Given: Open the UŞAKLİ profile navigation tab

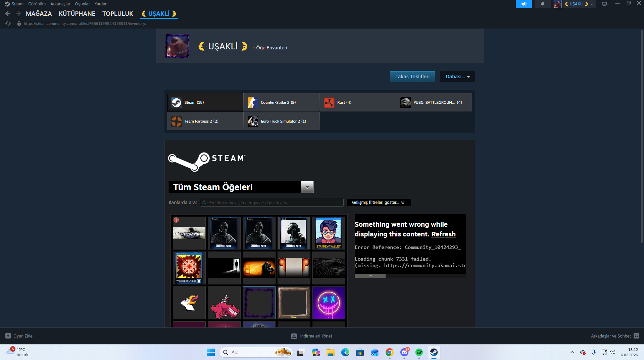Looking at the screenshot, I should point(159,14).
